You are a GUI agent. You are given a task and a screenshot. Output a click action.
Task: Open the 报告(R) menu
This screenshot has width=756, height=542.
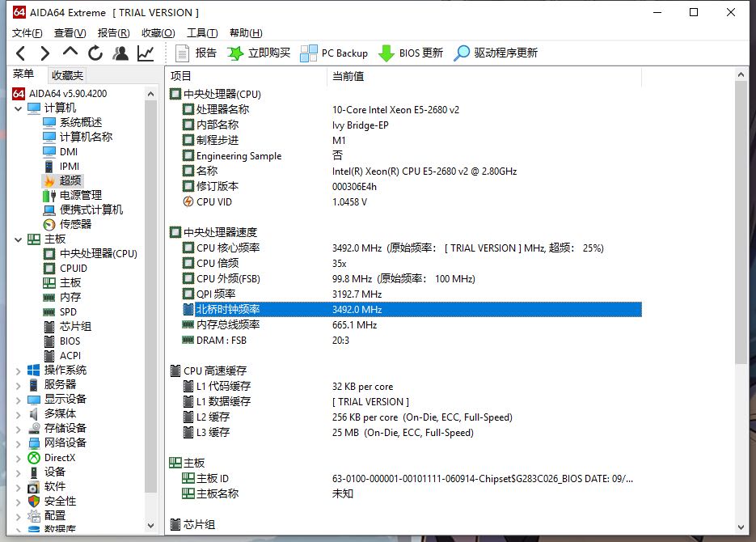pos(113,33)
